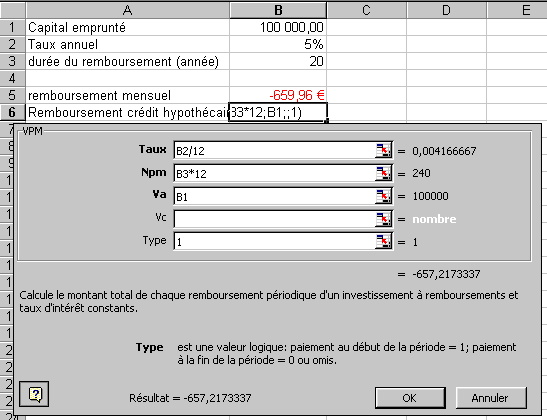Select cell B1 with 100 000,00
The height and width of the screenshot is (420, 547).
(278, 27)
